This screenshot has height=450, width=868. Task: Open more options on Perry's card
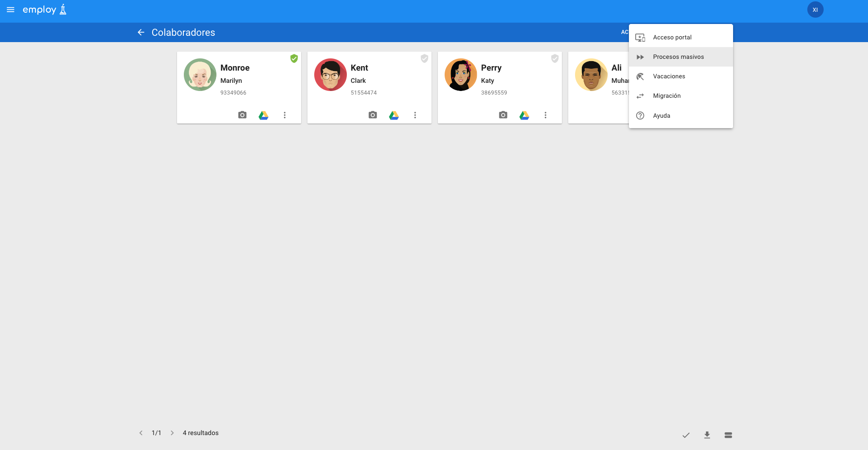[x=546, y=115]
